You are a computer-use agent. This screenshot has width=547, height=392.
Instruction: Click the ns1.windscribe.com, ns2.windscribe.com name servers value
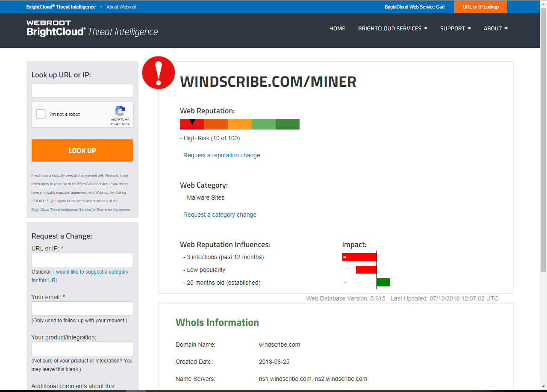coord(313,379)
